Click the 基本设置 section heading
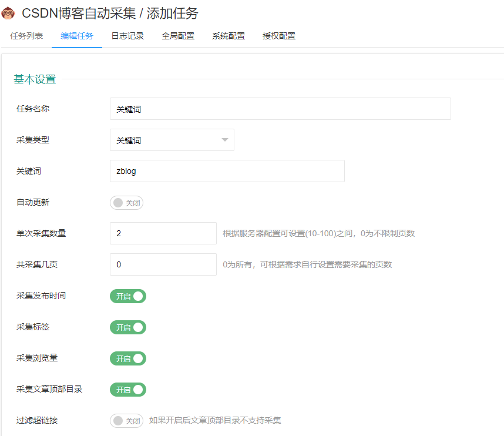The width and height of the screenshot is (504, 436). click(x=35, y=79)
